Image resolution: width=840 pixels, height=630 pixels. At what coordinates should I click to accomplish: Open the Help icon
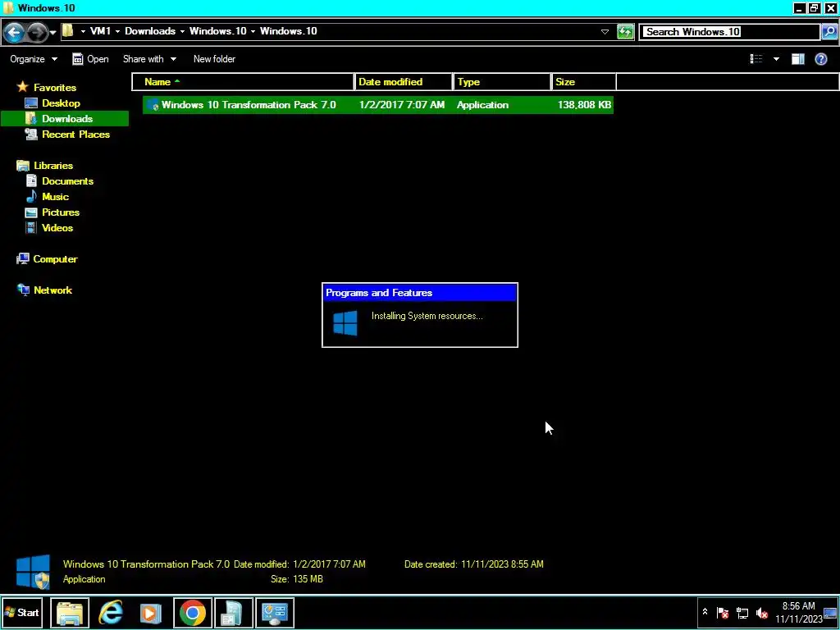pyautogui.click(x=820, y=59)
